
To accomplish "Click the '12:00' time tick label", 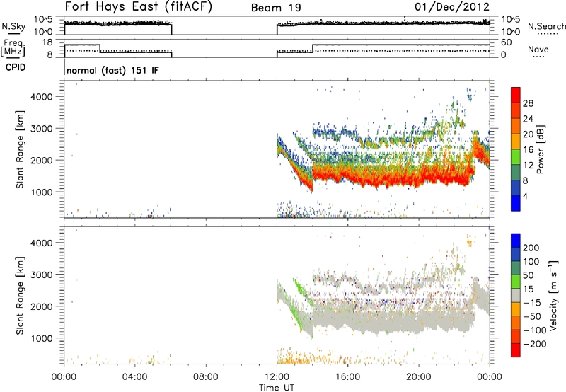I will tap(277, 377).
